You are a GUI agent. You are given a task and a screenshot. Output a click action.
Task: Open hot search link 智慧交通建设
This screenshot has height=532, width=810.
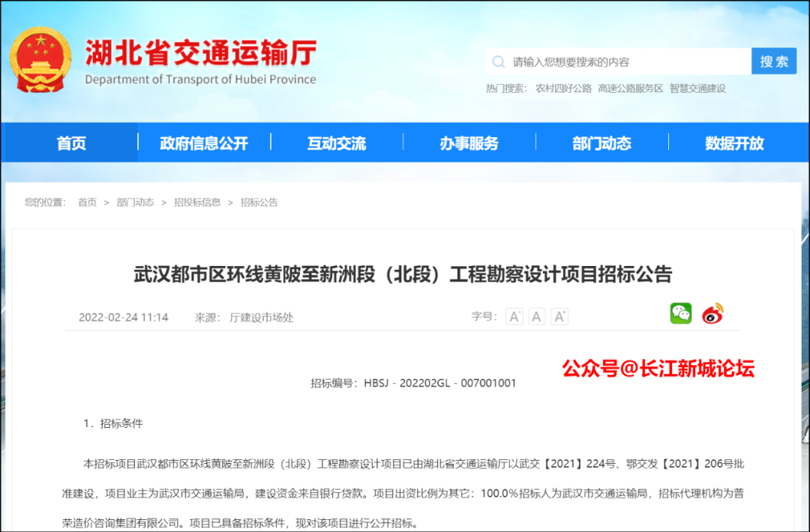[x=697, y=88]
